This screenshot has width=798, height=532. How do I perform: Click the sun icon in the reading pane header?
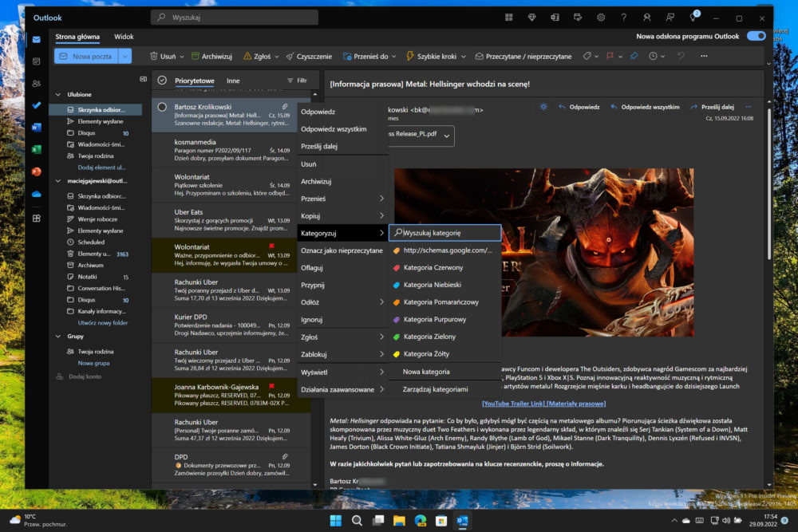coord(543,107)
